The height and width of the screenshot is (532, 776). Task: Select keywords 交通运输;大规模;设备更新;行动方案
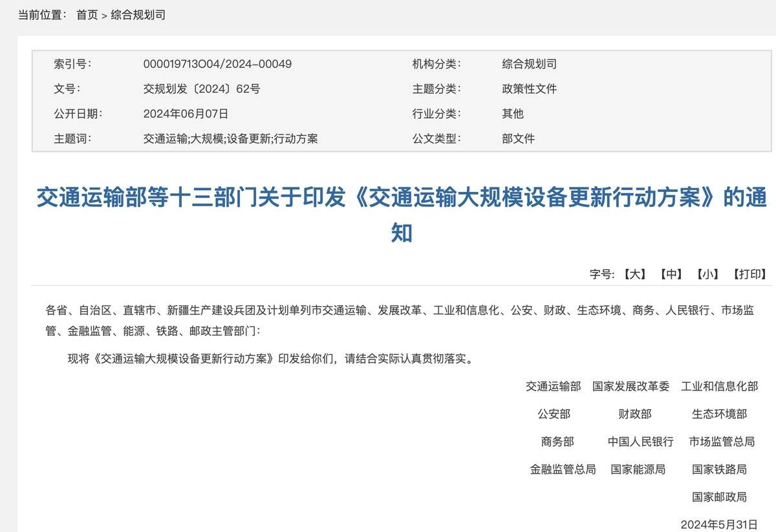coord(230,138)
